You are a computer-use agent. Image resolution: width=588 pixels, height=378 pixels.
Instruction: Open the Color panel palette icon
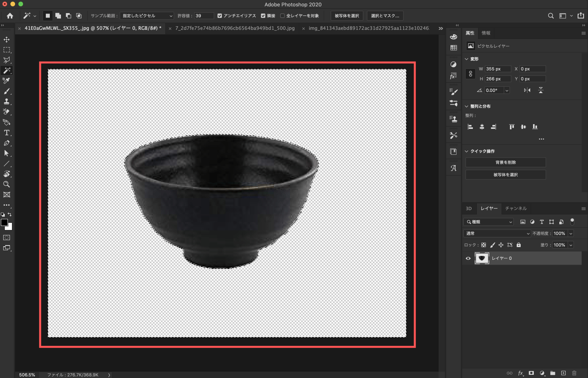453,37
